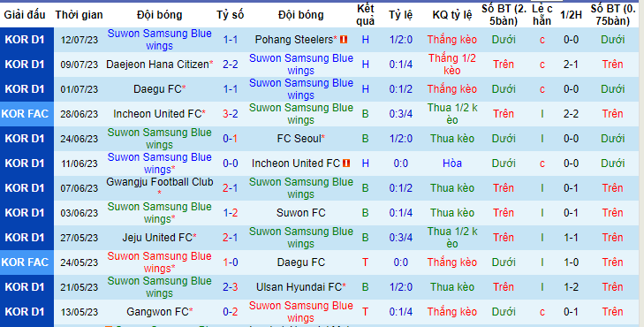Select the Giải đấu column header
Viewport: 644px width, 327px height.
pos(25,15)
